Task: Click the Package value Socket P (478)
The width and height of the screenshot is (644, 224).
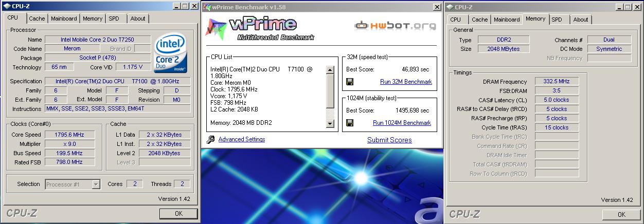Action: [98, 58]
